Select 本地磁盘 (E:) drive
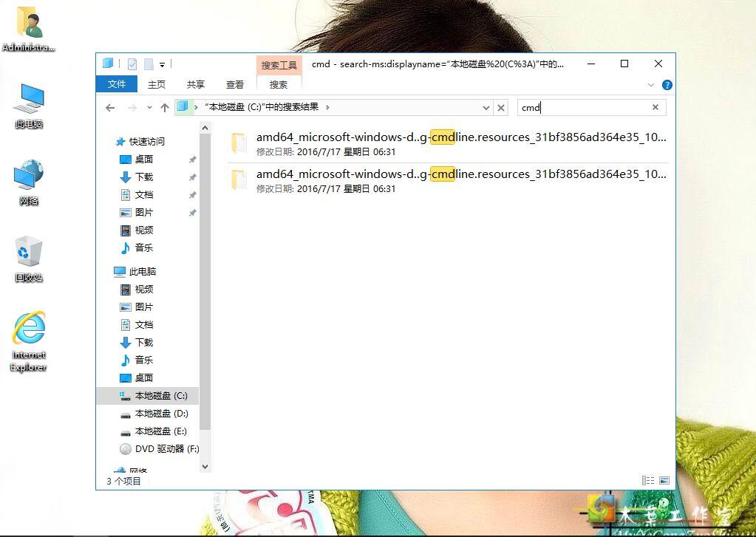Viewport: 756px width, 537px height. (x=153, y=431)
